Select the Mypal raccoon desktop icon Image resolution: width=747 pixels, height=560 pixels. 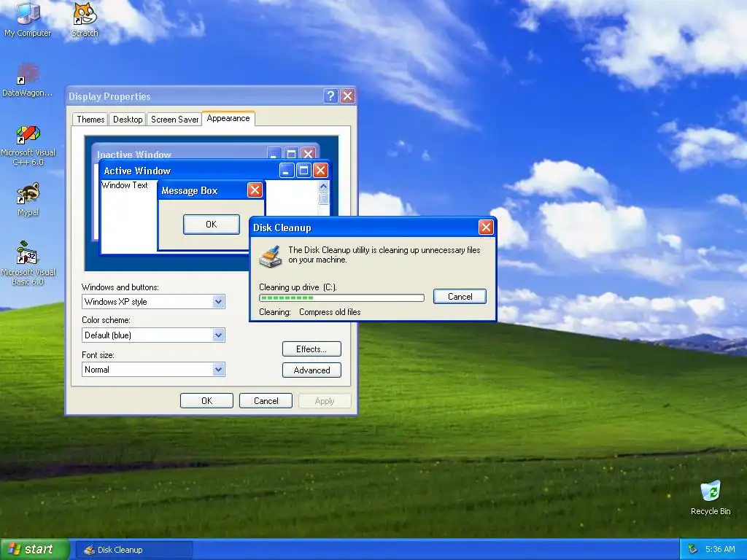(x=28, y=200)
